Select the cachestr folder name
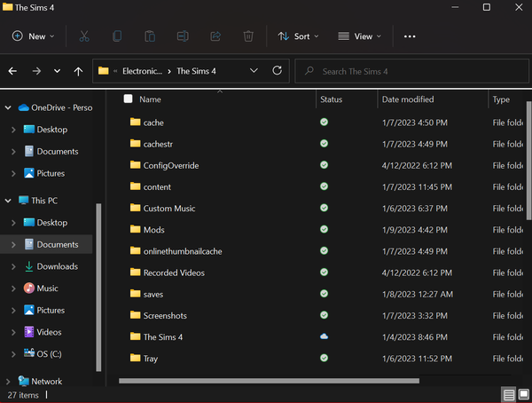The image size is (532, 403). click(158, 144)
